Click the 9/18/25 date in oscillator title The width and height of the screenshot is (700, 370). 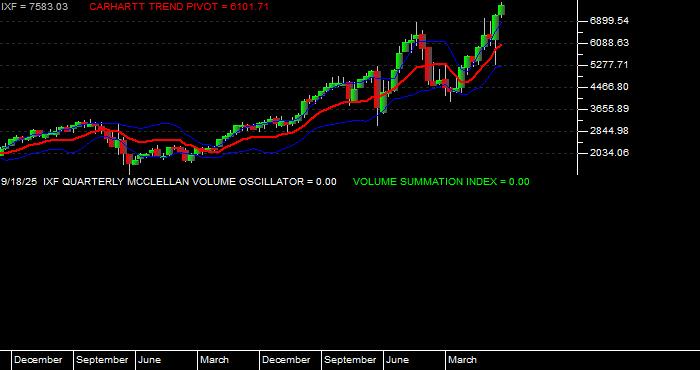[x=19, y=182]
